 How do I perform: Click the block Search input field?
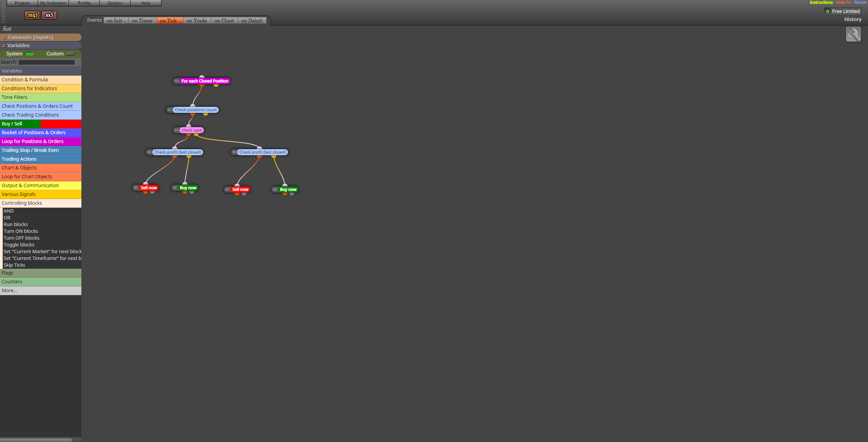46,62
